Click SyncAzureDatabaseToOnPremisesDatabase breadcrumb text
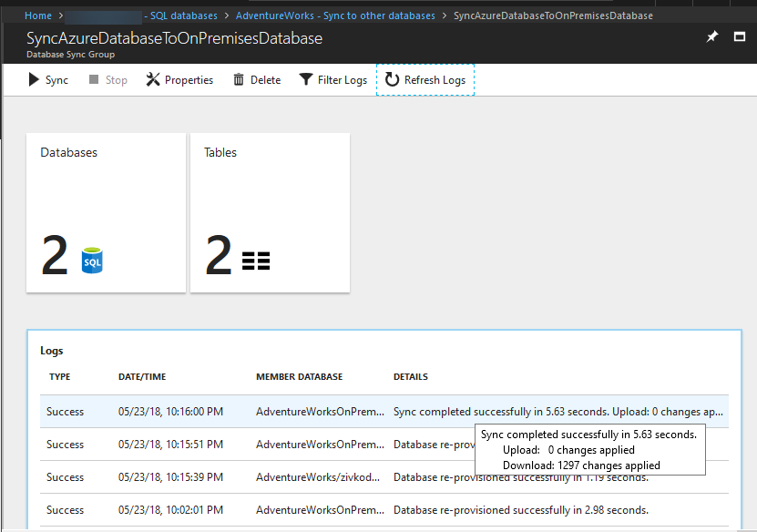Viewport: 757px width, 532px height. (553, 15)
